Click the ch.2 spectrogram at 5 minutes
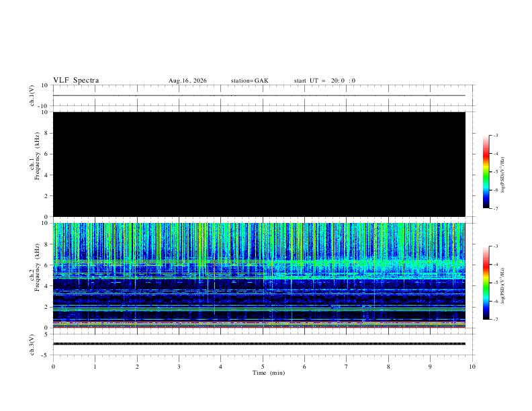The image size is (532, 411). pyautogui.click(x=263, y=275)
